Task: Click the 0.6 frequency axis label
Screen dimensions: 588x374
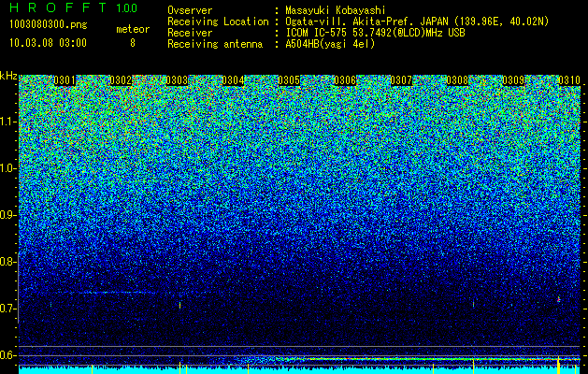Action: (x=7, y=355)
